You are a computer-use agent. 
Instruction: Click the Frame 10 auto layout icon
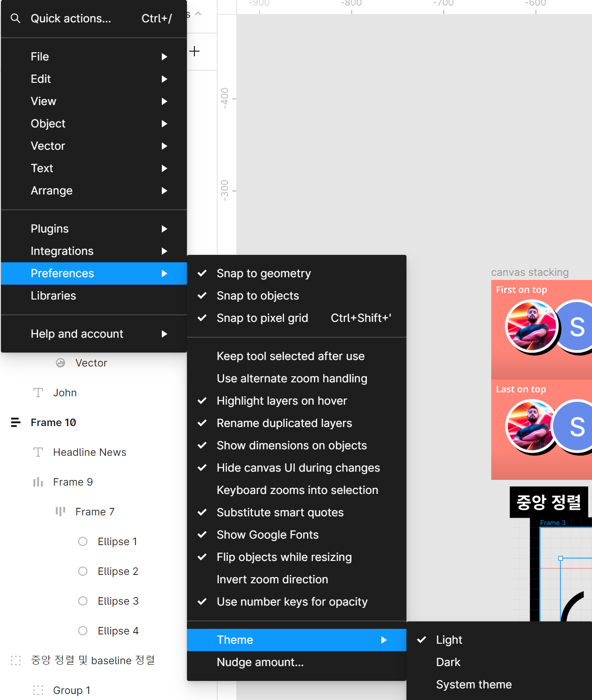15,422
